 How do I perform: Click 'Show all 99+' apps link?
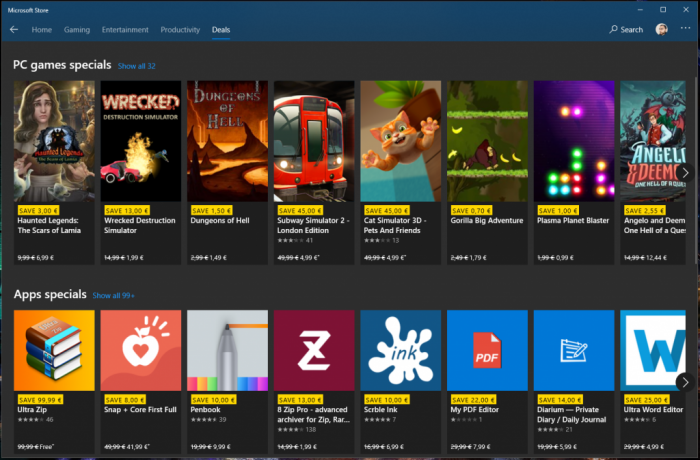tap(113, 296)
